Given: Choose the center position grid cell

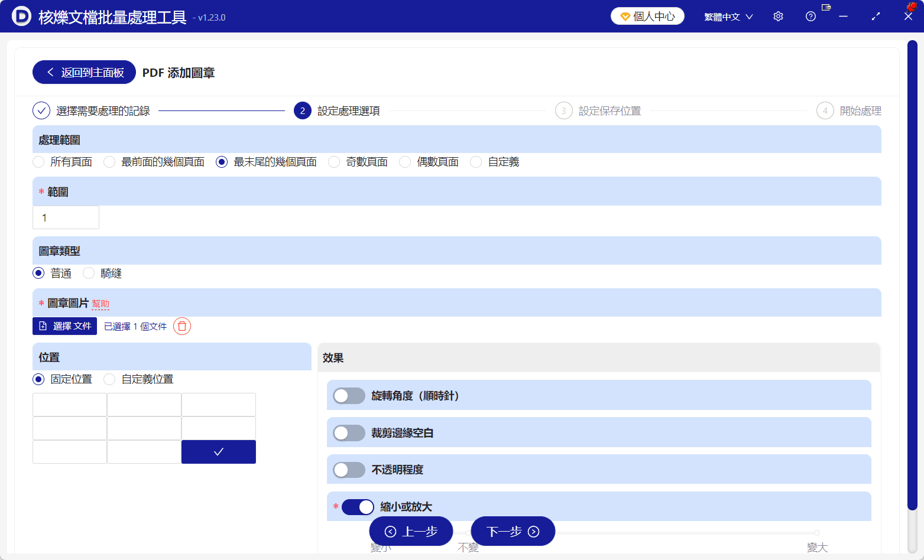Looking at the screenshot, I should [x=144, y=428].
